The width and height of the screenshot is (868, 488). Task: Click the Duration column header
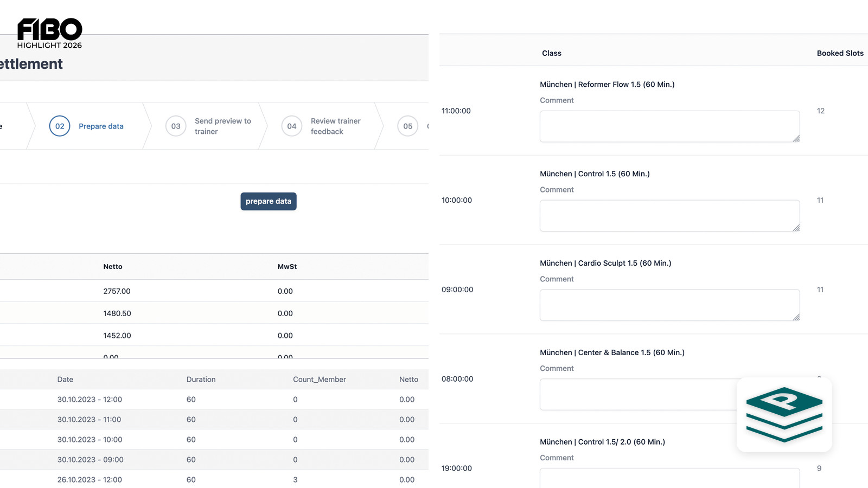click(201, 380)
